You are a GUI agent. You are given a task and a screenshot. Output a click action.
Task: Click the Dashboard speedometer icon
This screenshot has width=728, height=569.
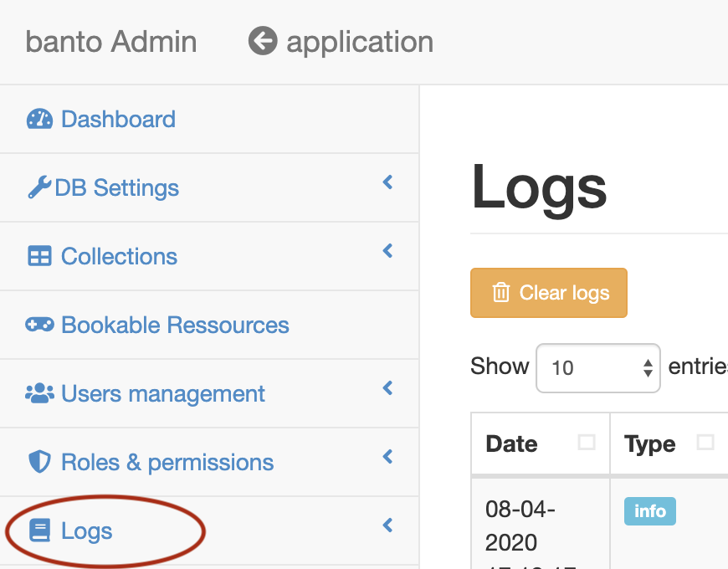[x=41, y=119]
